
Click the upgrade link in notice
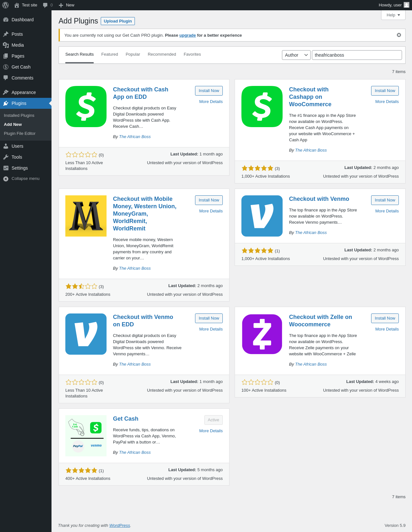pos(187,35)
